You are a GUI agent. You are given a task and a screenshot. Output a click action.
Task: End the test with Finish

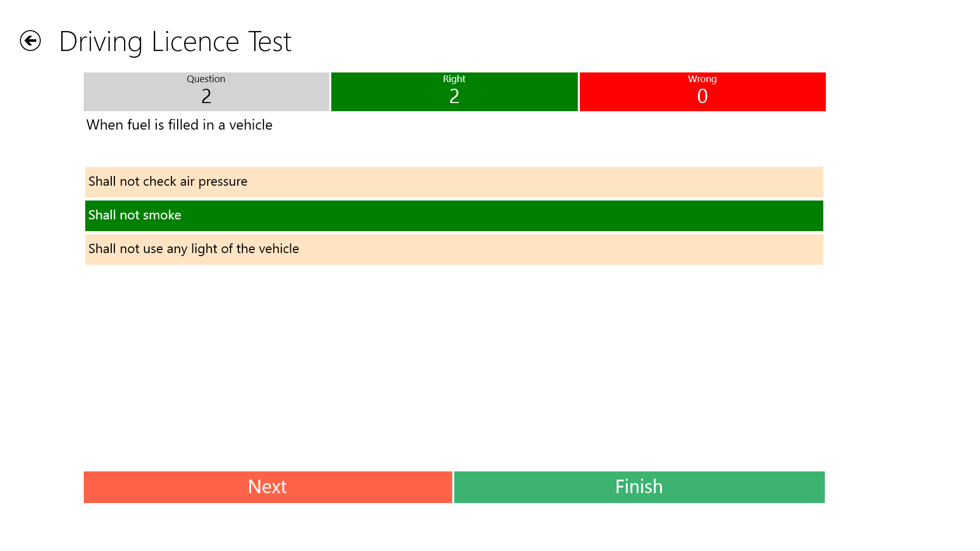coord(639,487)
